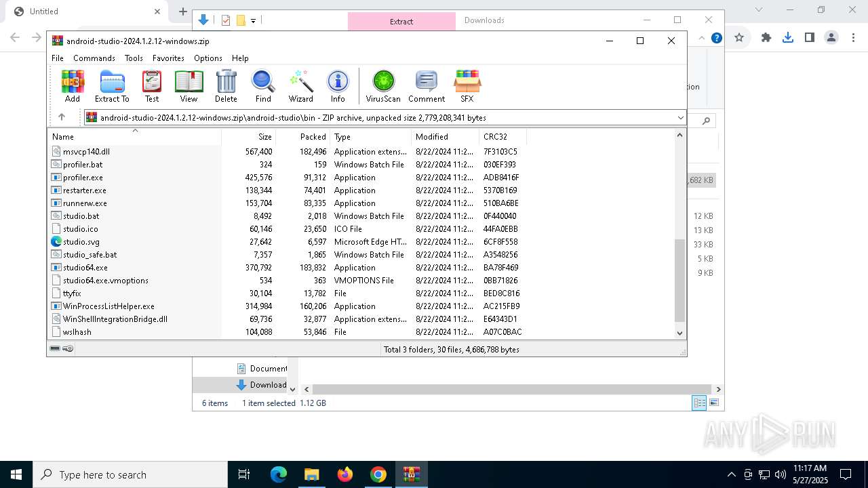868x488 pixels.
Task: Open Task View in taskbar
Action: [244, 474]
